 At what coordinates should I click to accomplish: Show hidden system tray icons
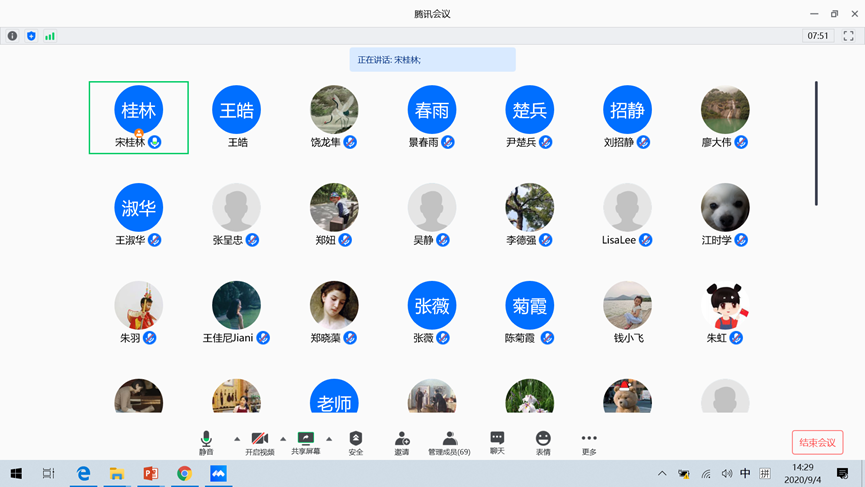tap(662, 473)
